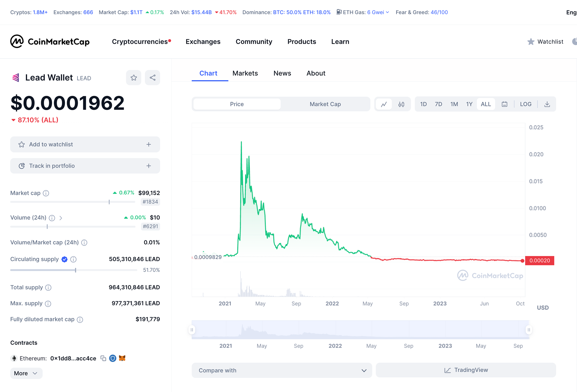Click the blue shield icon beside contract
The height and width of the screenshot is (392, 577).
click(113, 358)
